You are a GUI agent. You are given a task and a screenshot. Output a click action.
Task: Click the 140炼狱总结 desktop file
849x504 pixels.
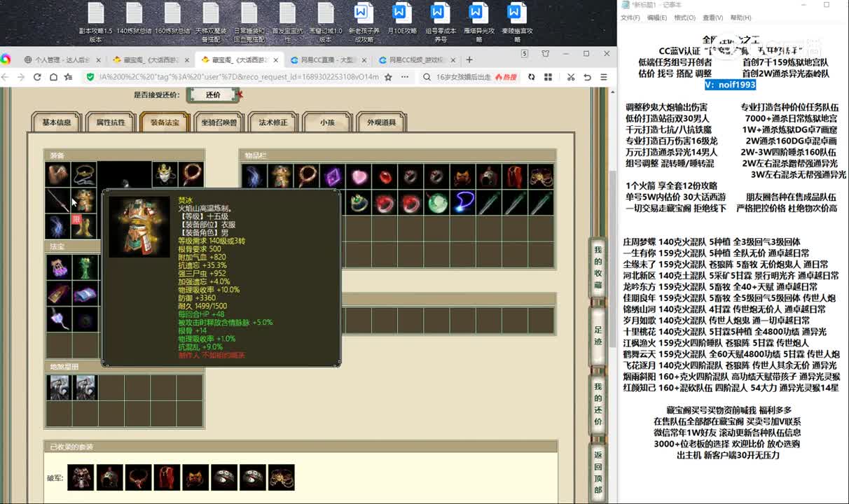coord(134,20)
